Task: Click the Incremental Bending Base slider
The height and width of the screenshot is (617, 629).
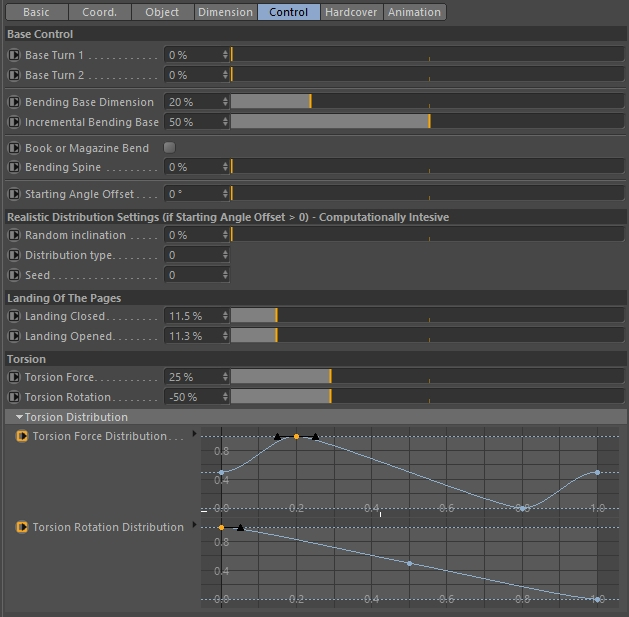Action: coord(427,122)
